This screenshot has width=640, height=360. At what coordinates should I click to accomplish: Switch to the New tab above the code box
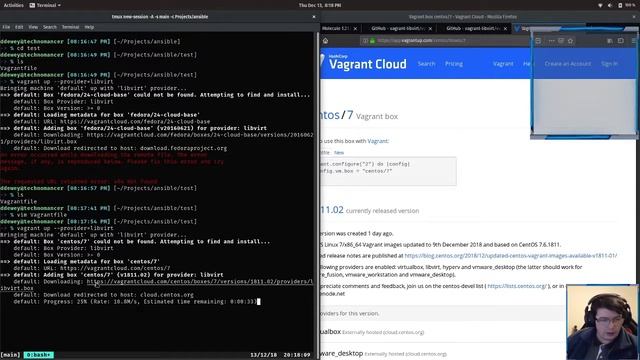tap(339, 152)
